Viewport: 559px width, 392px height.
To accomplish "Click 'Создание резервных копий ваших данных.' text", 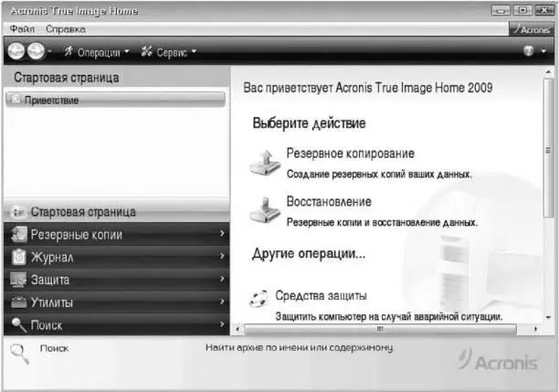I will click(x=379, y=175).
